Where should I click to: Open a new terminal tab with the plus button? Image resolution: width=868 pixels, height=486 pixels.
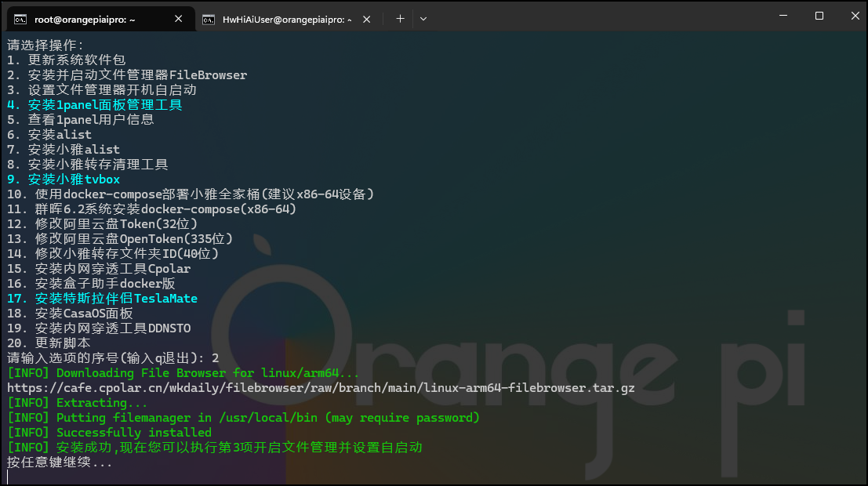point(399,19)
